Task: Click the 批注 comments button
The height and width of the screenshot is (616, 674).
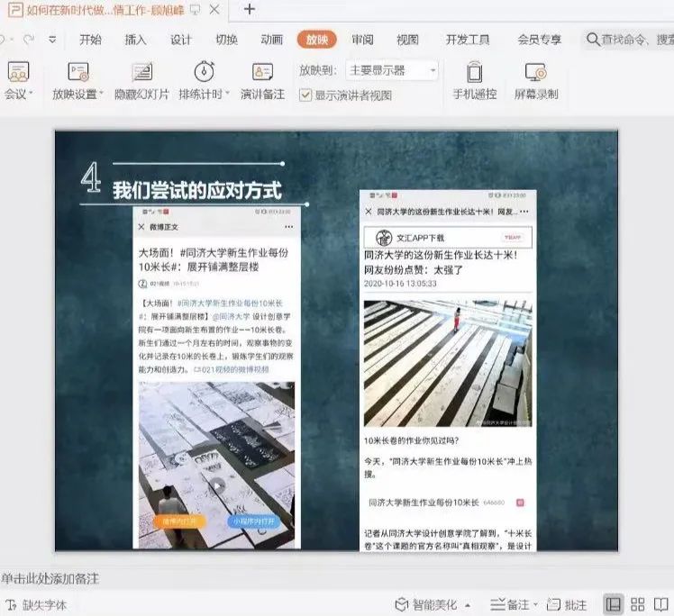Action: (x=567, y=604)
